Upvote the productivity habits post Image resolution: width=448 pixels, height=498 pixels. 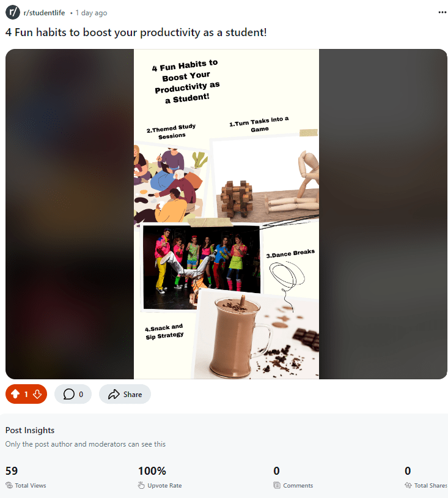[x=15, y=395]
